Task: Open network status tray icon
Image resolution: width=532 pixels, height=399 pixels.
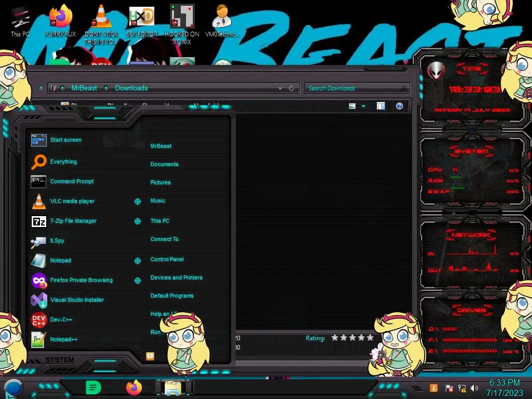Action: pos(462,388)
